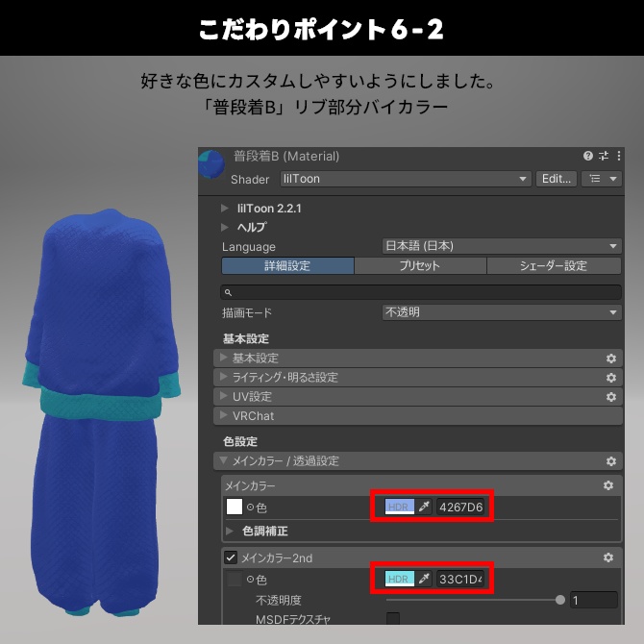Click the 色設定 heading text

tap(240, 441)
